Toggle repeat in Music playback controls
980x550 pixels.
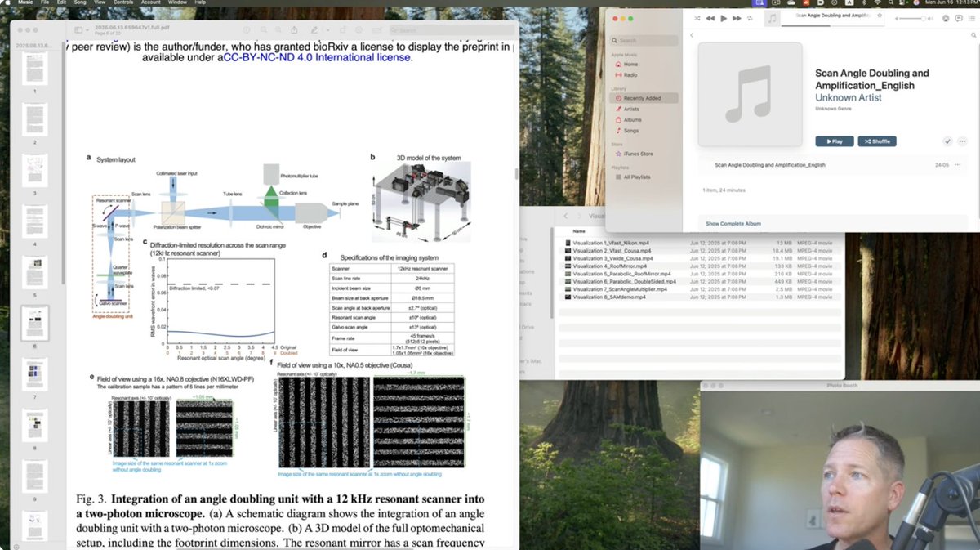750,18
